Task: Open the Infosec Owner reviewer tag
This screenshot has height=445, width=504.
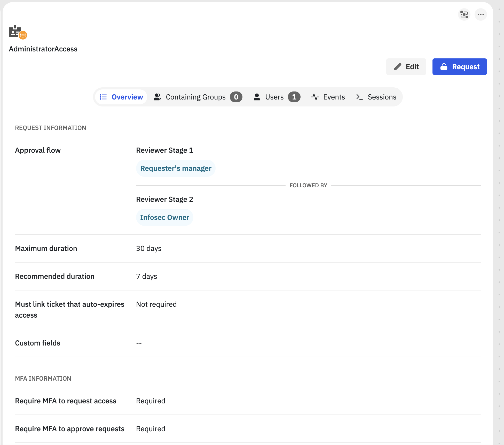Action: click(x=164, y=217)
